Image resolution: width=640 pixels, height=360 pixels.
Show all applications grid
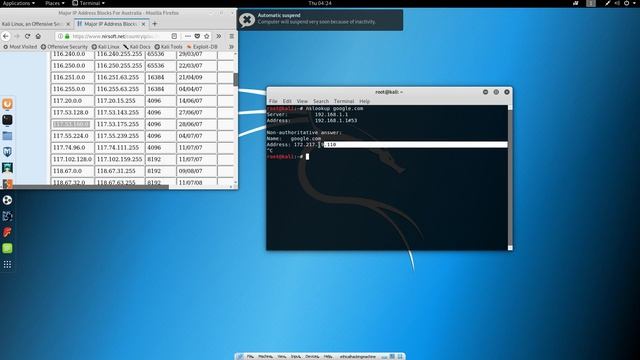pyautogui.click(x=7, y=264)
